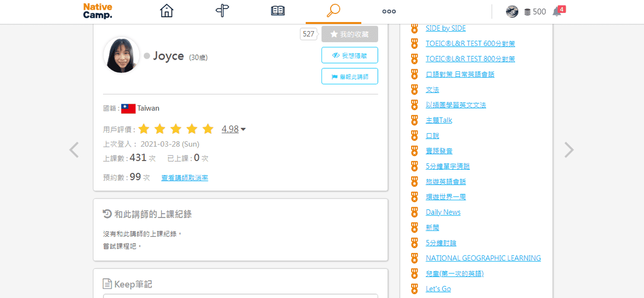Click the NativeCamp logo
The width and height of the screenshot is (644, 298).
pyautogui.click(x=98, y=11)
